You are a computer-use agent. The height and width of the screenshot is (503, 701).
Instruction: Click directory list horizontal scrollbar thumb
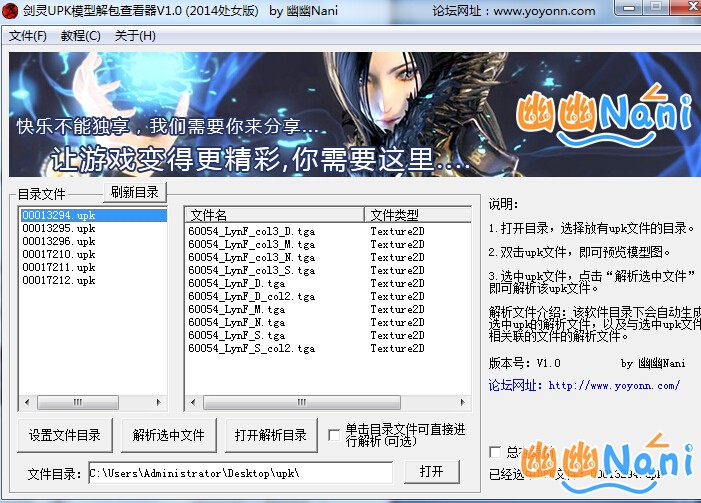(78, 402)
